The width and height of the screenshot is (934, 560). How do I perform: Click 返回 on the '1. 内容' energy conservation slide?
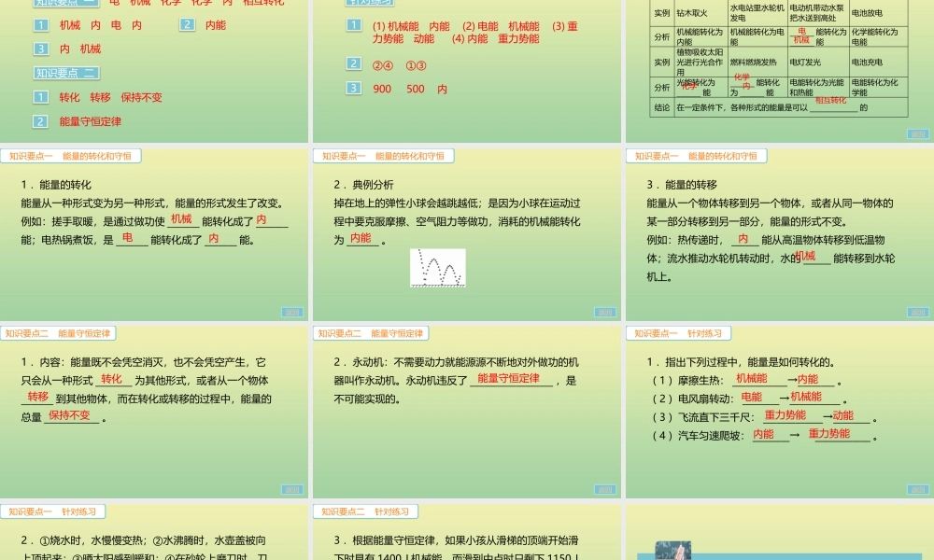[x=291, y=489]
